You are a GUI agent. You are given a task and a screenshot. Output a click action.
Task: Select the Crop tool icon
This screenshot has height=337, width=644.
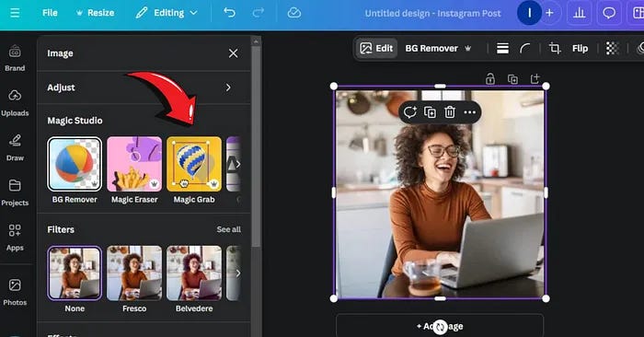(x=555, y=48)
